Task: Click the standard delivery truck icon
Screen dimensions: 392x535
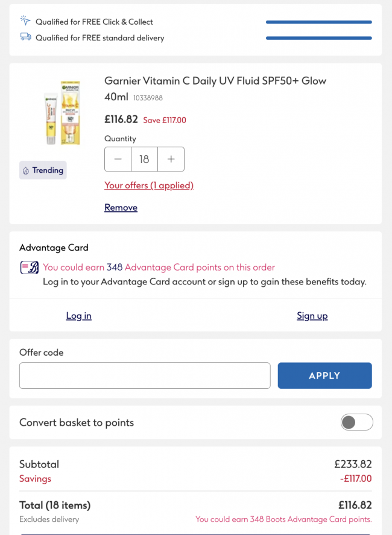Action: pos(25,37)
